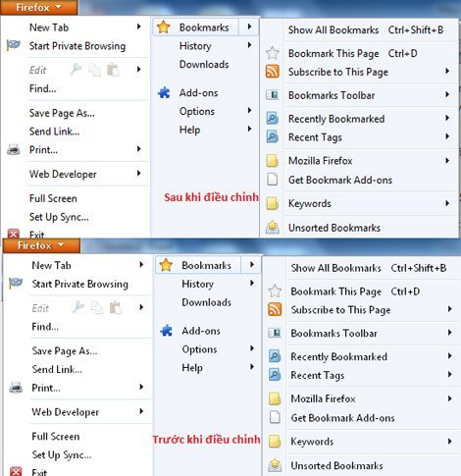Click the empty star beside Bookmark This Page, upper menu
Viewport: 461px width, 476px height.
point(273,53)
